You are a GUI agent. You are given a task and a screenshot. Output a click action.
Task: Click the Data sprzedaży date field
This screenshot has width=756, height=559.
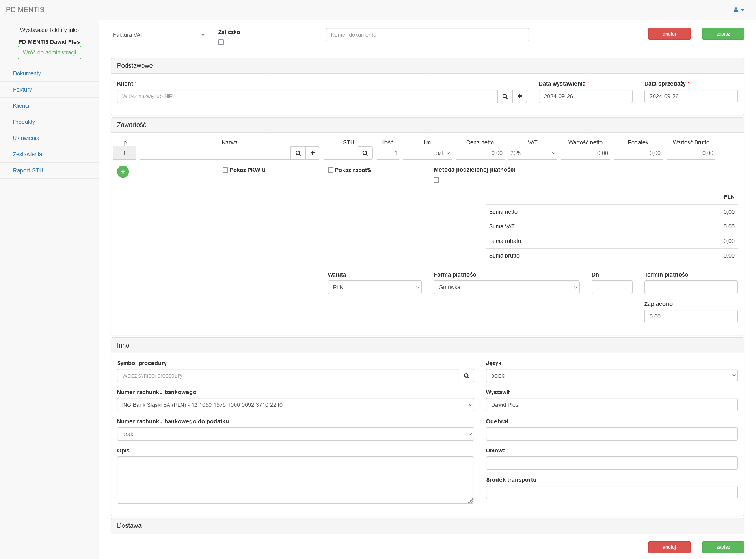[691, 96]
